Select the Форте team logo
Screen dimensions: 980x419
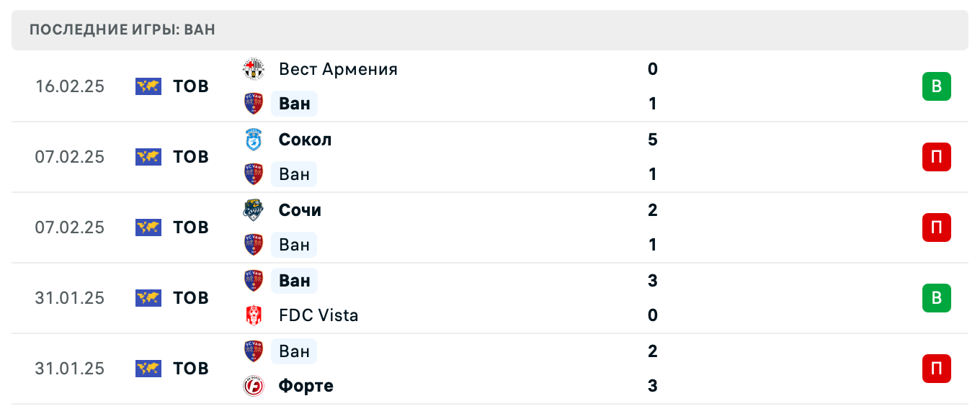pyautogui.click(x=254, y=386)
